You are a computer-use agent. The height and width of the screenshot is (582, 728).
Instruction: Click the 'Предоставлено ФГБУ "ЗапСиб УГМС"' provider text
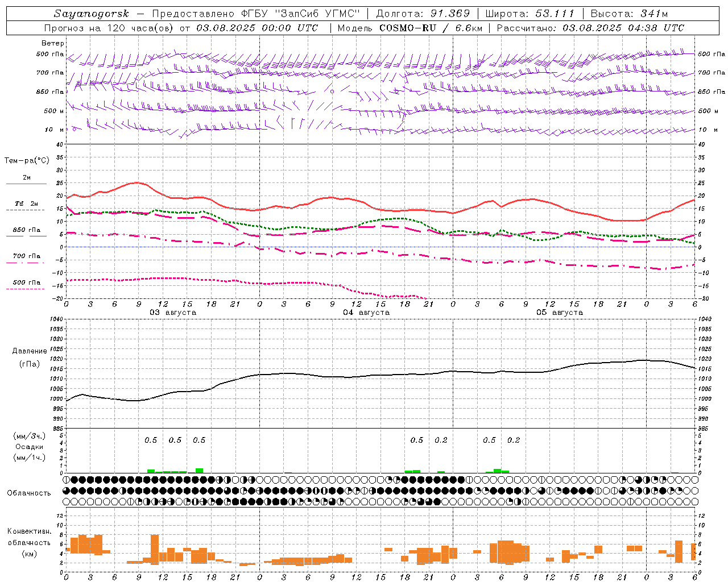click(256, 14)
